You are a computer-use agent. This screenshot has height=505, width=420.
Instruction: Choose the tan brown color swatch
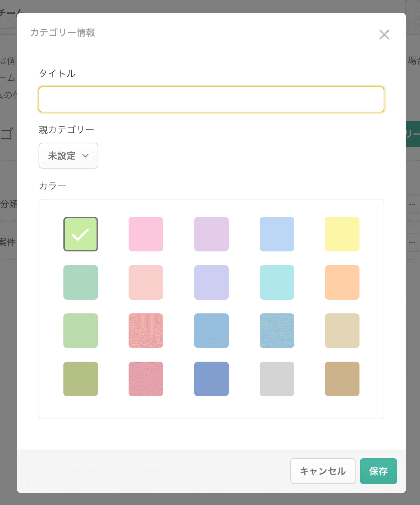(342, 379)
